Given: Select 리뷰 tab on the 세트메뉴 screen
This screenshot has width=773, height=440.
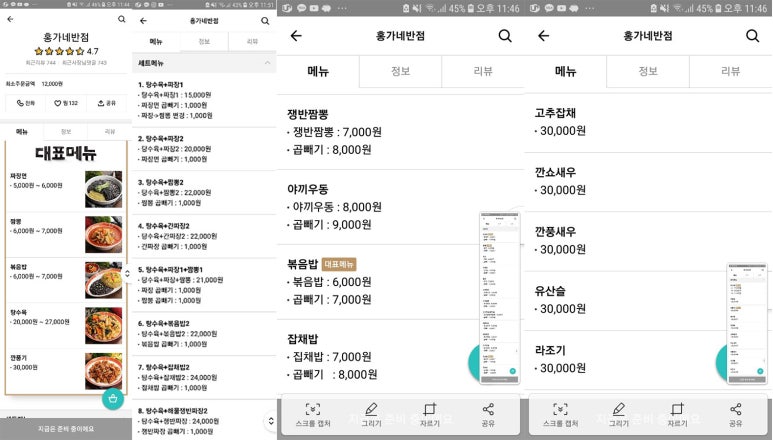Looking at the screenshot, I should pos(252,42).
